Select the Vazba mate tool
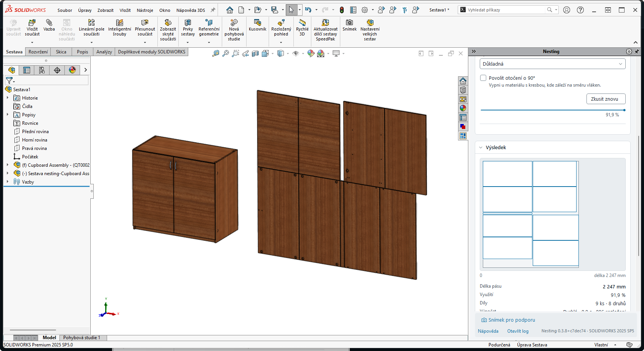The height and width of the screenshot is (351, 644). [49, 23]
